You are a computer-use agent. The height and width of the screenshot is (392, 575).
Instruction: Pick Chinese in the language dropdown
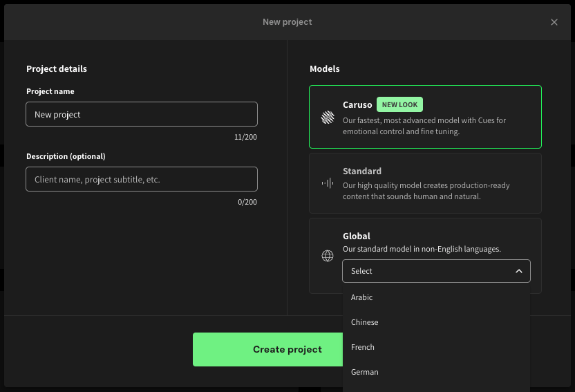[x=365, y=322]
